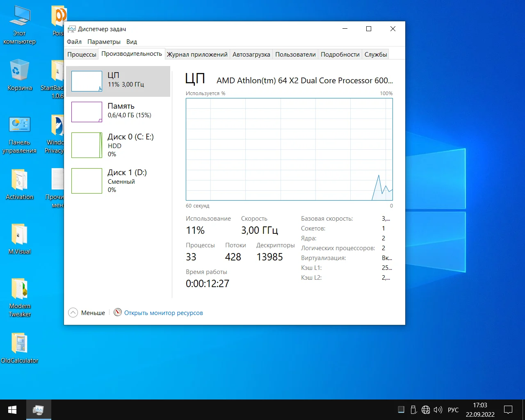Switch to the Процессы tab
This screenshot has width=525, height=420.
(82, 55)
